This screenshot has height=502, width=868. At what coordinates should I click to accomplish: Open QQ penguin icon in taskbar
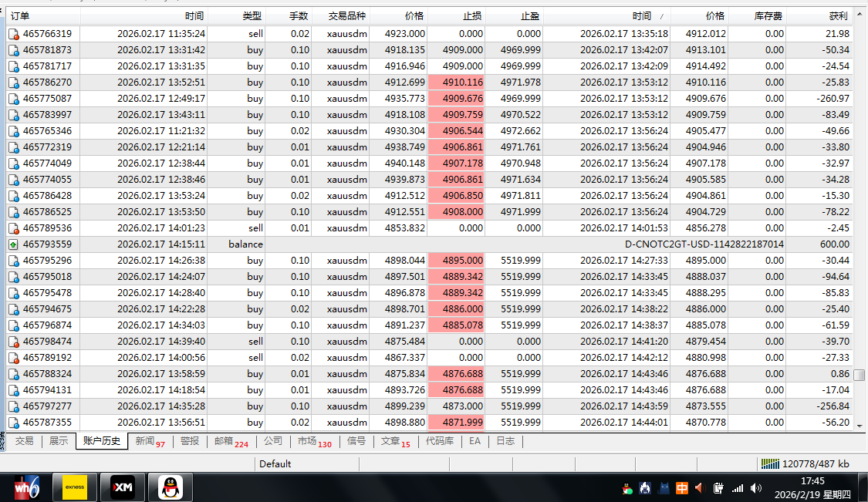pyautogui.click(x=171, y=487)
